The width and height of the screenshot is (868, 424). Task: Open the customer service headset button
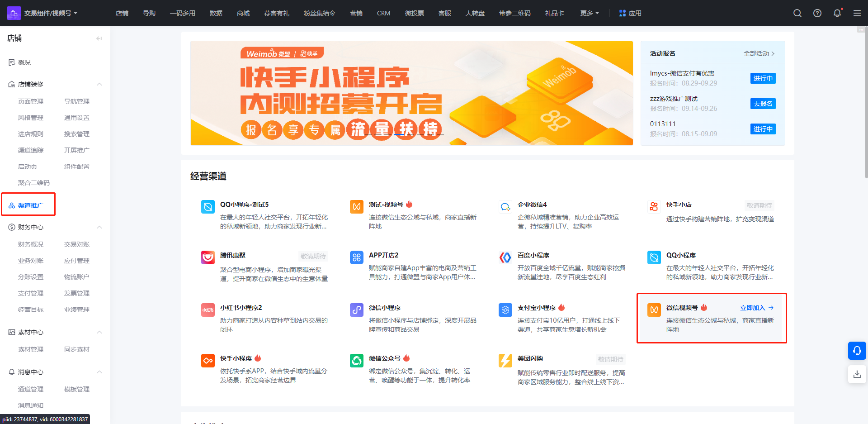[x=857, y=351]
